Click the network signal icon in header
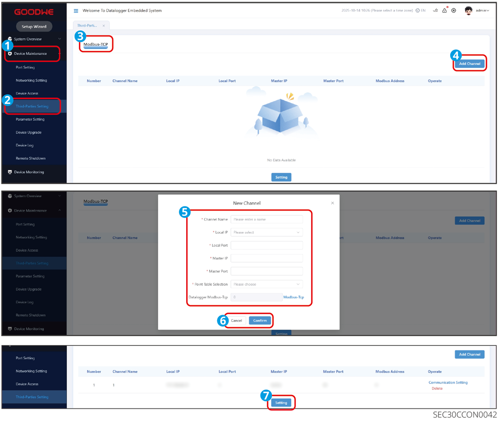This screenshot has height=422, width=504. pyautogui.click(x=435, y=10)
